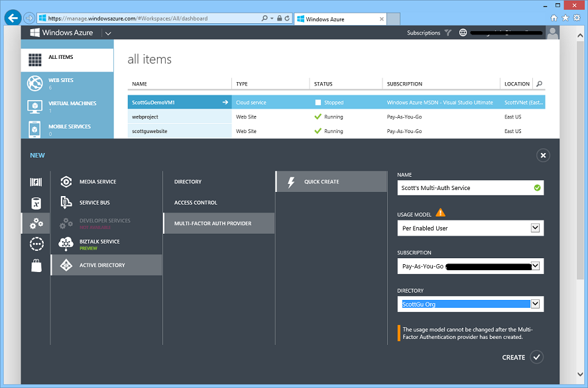
Task: Click the usage model warning icon
Action: click(441, 213)
